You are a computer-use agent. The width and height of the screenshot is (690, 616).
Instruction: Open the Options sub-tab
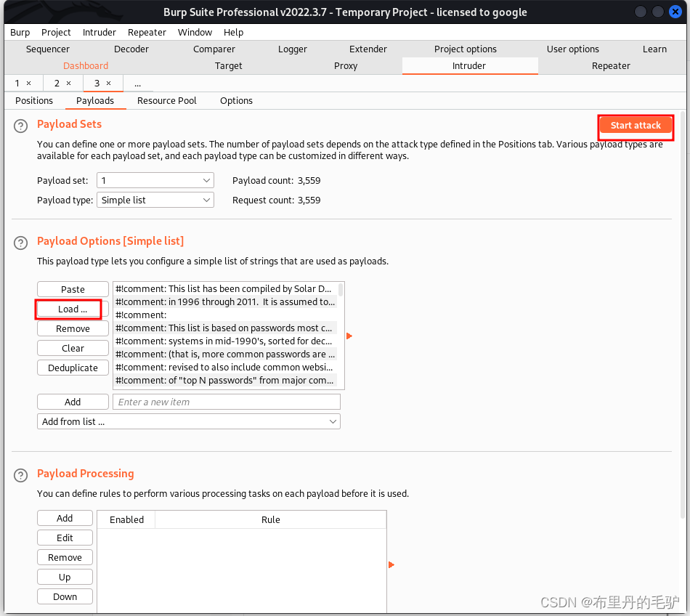point(236,101)
